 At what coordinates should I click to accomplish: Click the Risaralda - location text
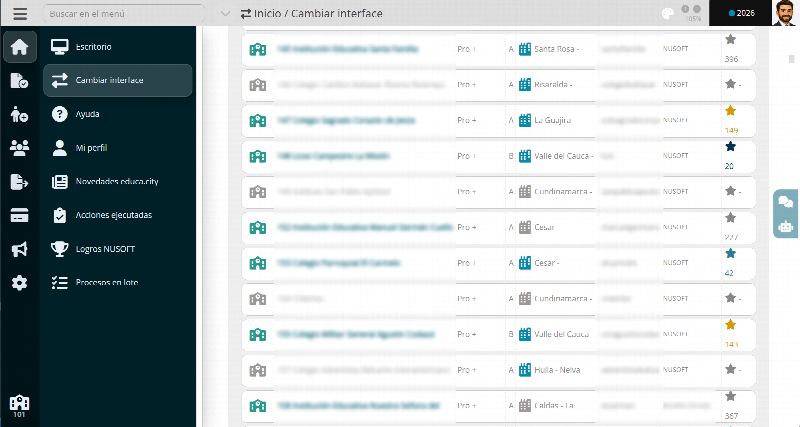click(x=553, y=85)
